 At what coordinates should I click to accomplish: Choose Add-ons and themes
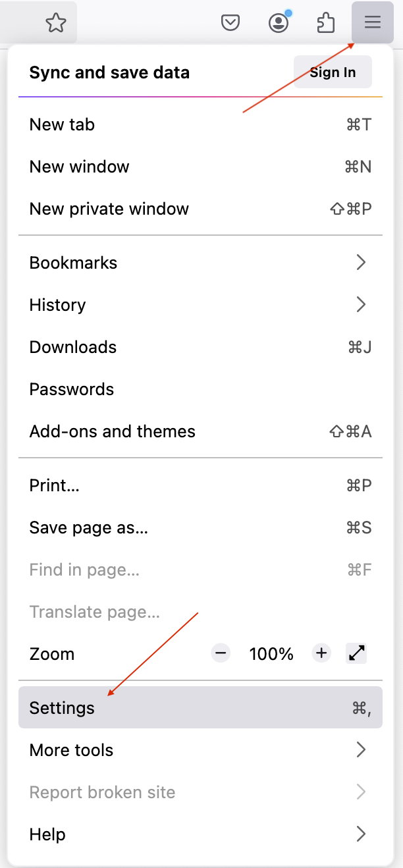pyautogui.click(x=113, y=431)
